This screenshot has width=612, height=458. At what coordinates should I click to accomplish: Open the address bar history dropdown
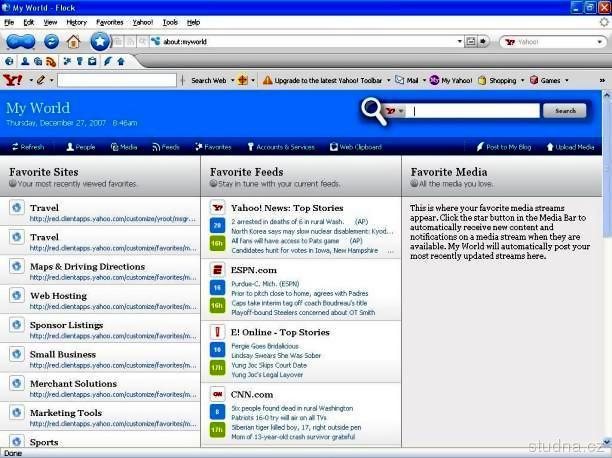[460, 41]
